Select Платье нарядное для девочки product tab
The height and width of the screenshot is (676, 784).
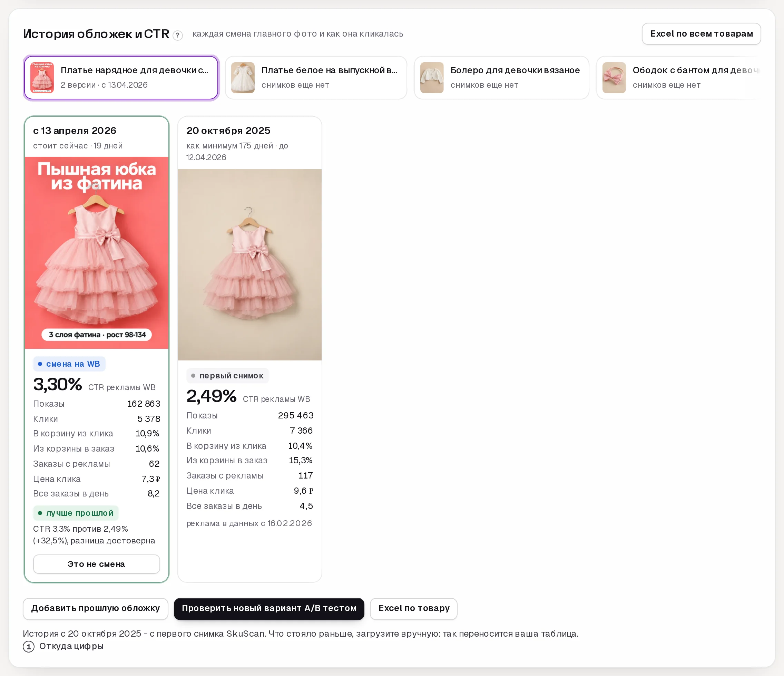tap(121, 78)
